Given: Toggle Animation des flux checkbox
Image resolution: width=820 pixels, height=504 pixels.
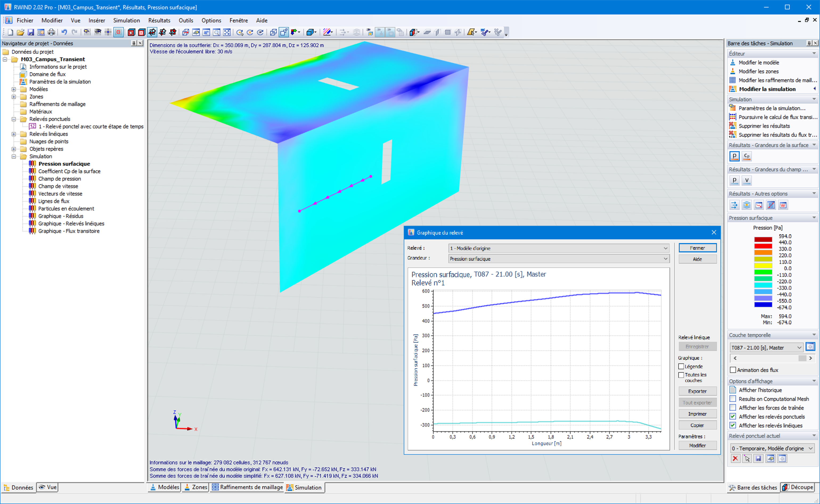Looking at the screenshot, I should [733, 370].
